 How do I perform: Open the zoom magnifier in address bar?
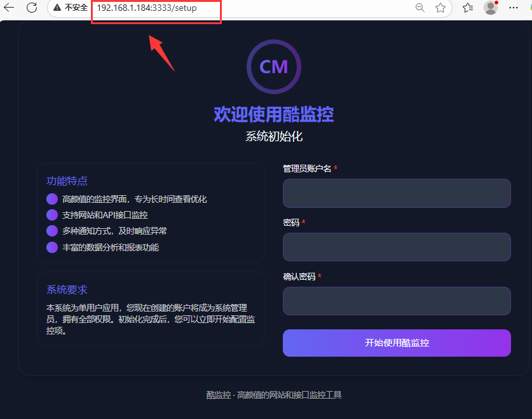click(x=420, y=8)
